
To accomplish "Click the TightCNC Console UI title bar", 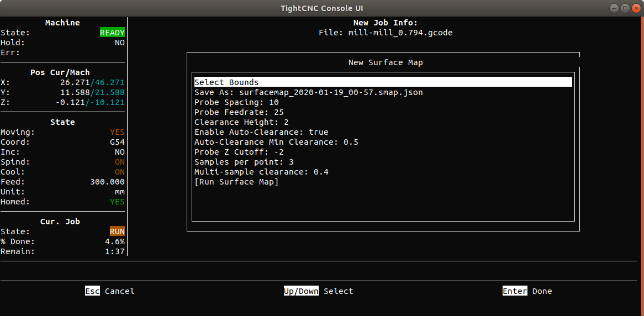I will click(321, 8).
